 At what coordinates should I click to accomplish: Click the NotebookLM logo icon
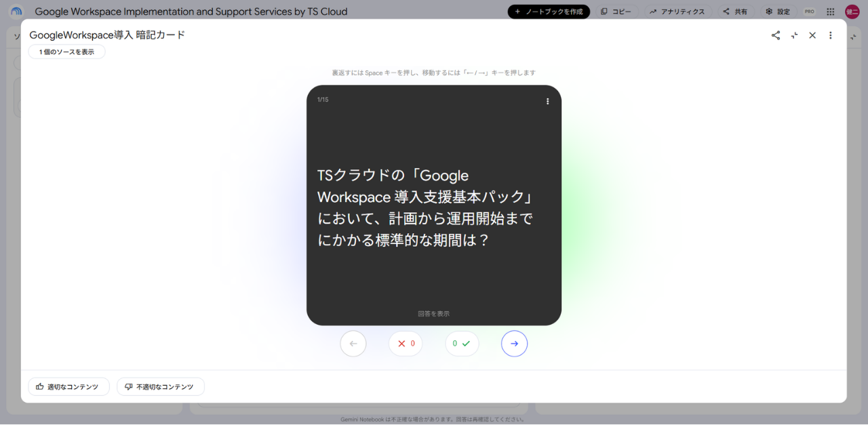(16, 12)
